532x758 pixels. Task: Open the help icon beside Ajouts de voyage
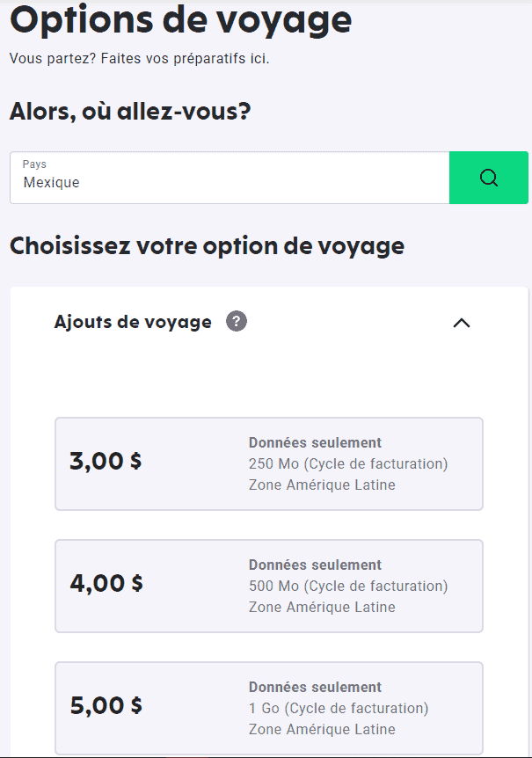237,322
